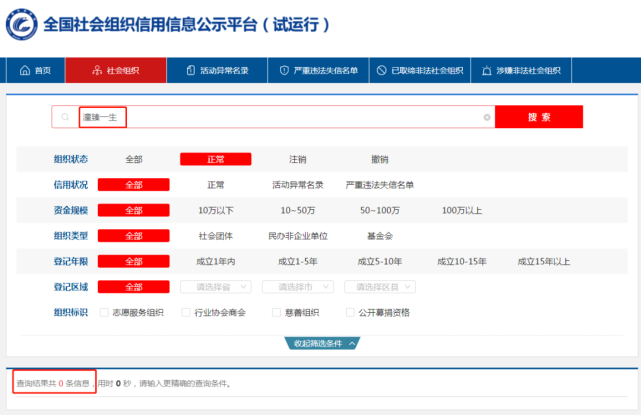Click the 社会组织 tab icon
Image resolution: width=641 pixels, height=415 pixels.
97,71
